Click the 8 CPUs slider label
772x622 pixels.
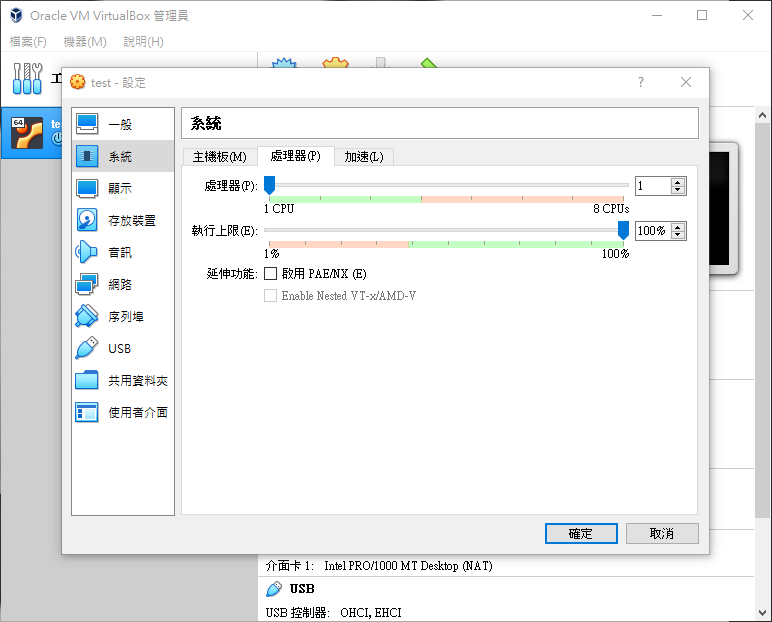[611, 209]
